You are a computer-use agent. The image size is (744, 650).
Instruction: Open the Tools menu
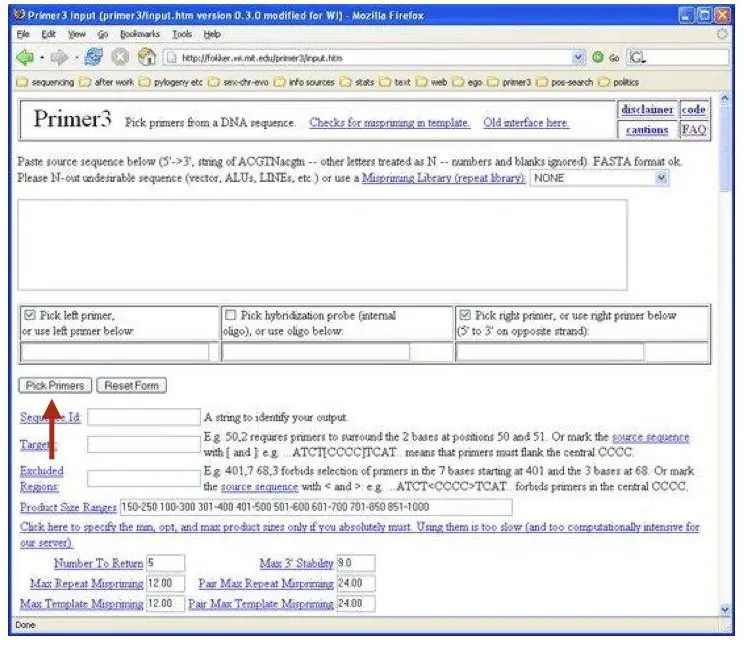(x=182, y=34)
